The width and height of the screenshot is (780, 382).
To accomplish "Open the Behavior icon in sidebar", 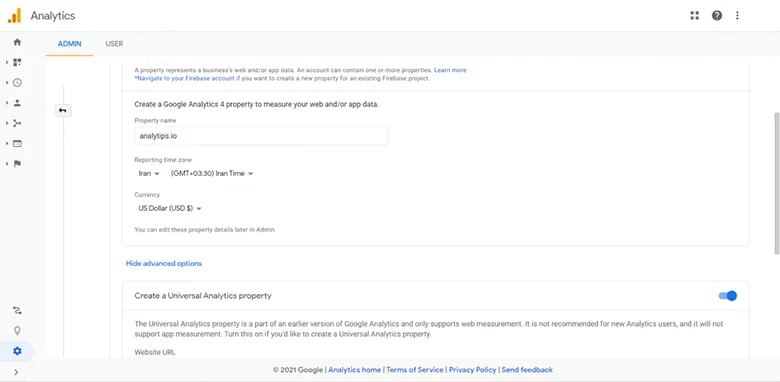I will point(17,144).
